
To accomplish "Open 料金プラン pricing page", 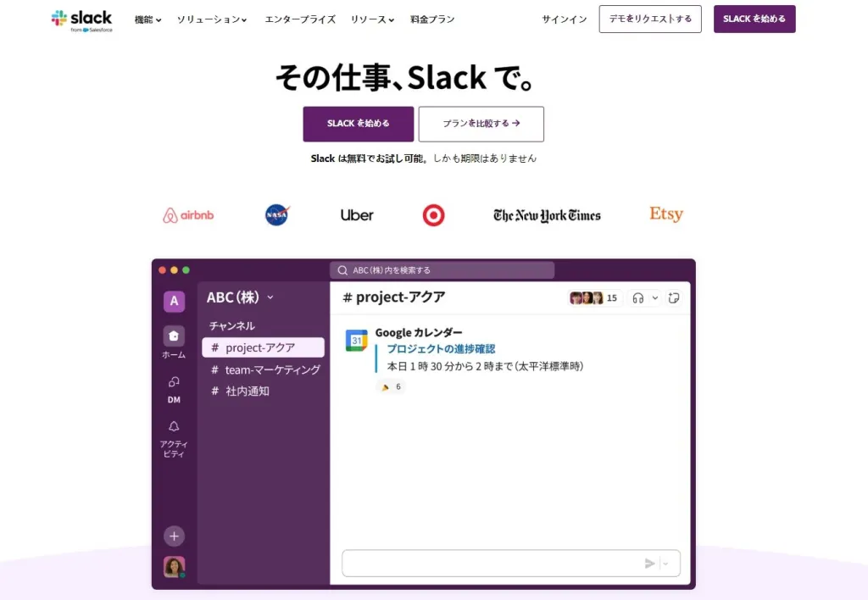I will point(432,19).
